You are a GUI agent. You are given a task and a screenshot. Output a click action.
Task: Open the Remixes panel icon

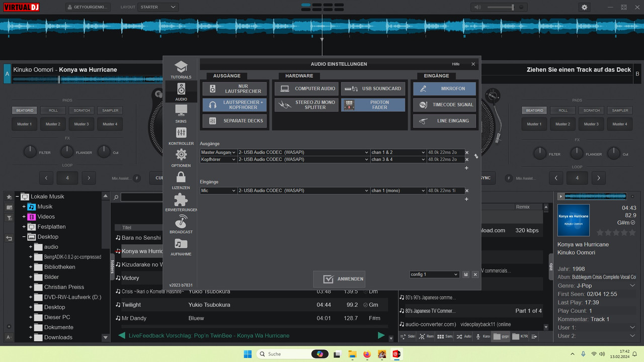(426, 336)
